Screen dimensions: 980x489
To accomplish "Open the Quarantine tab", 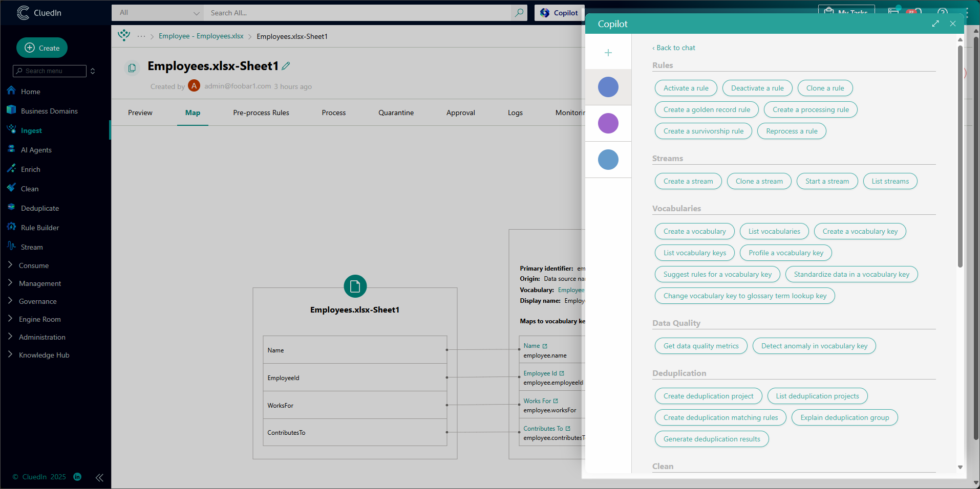I will 396,113.
